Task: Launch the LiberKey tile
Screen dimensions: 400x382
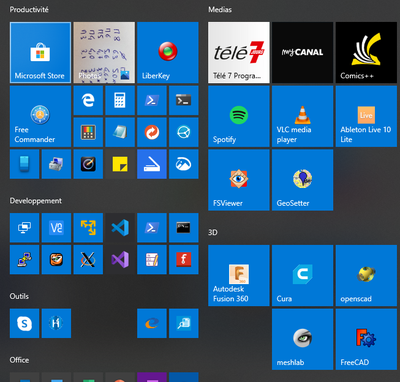Action: [x=168, y=52]
